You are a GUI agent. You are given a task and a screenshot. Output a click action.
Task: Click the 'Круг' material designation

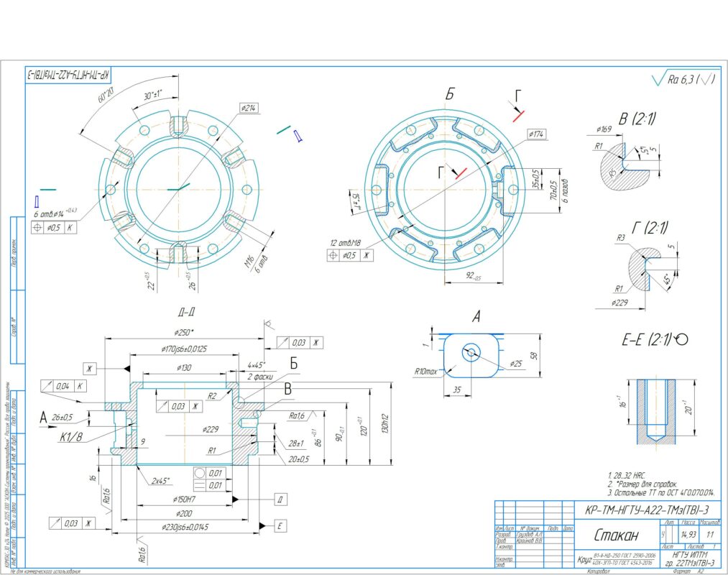pyautogui.click(x=584, y=559)
